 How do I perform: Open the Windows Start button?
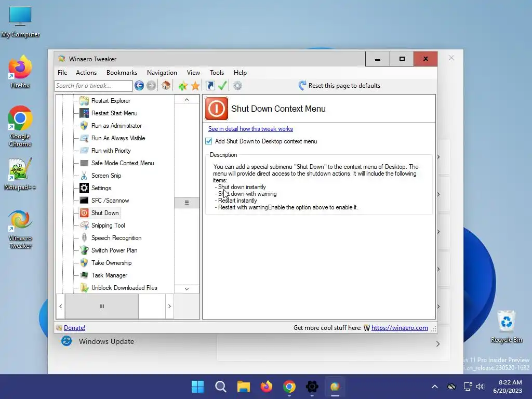coord(197,387)
